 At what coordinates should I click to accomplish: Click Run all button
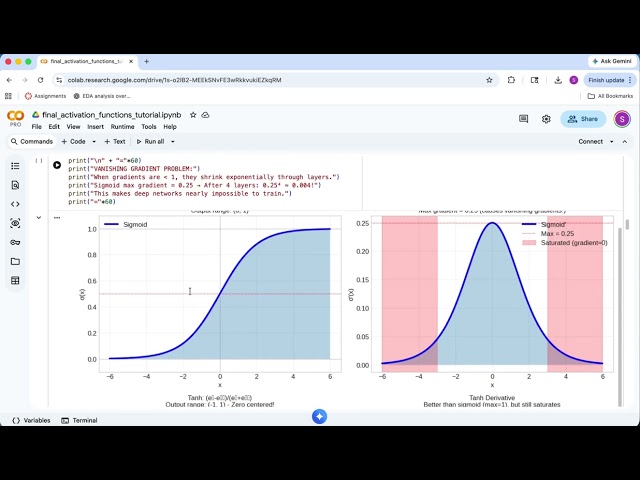(x=150, y=142)
